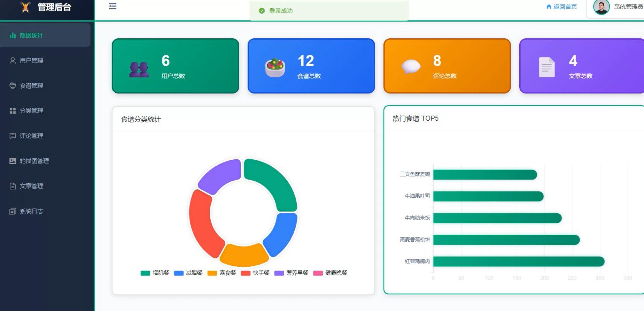Toggle 增肌餐 legend item
This screenshot has height=311, width=644.
tap(155, 273)
